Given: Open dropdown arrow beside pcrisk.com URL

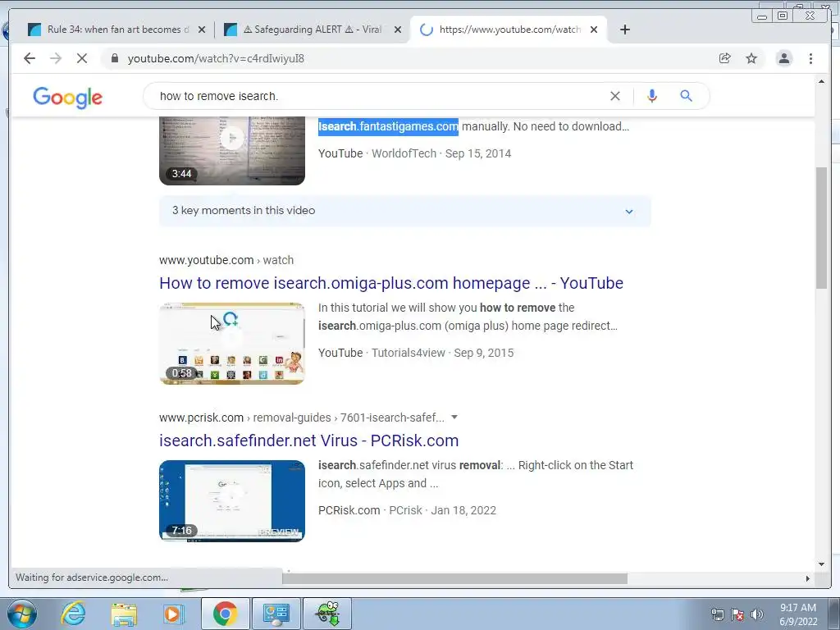Looking at the screenshot, I should coord(454,417).
